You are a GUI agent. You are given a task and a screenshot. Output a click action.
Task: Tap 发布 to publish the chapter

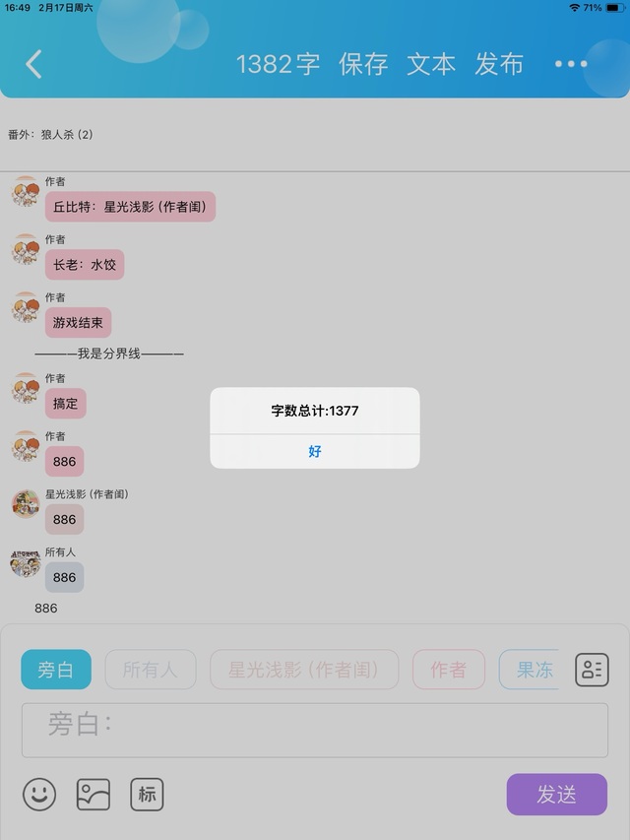(499, 64)
